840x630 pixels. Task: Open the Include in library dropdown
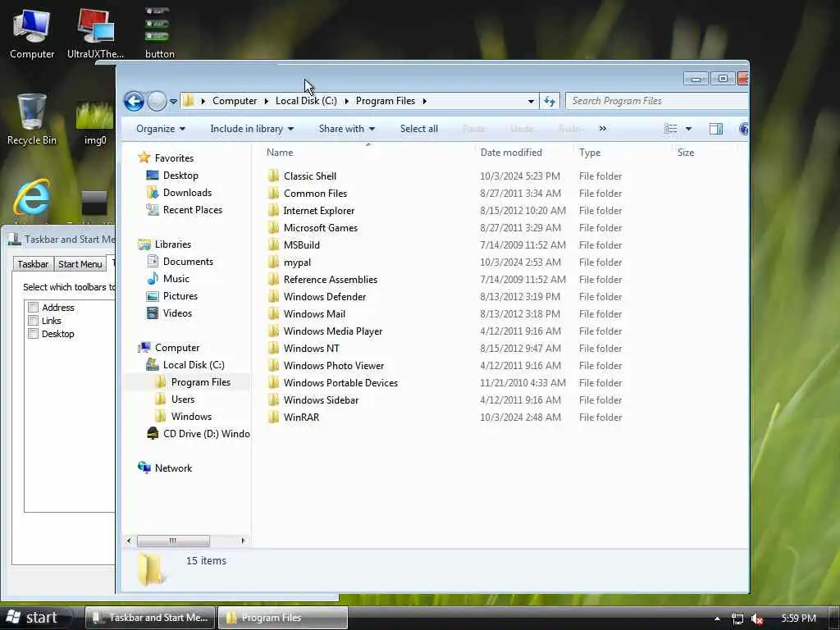tap(252, 129)
